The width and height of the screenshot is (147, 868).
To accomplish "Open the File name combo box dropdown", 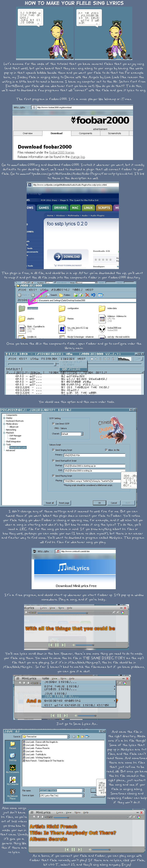I will coord(83,790).
